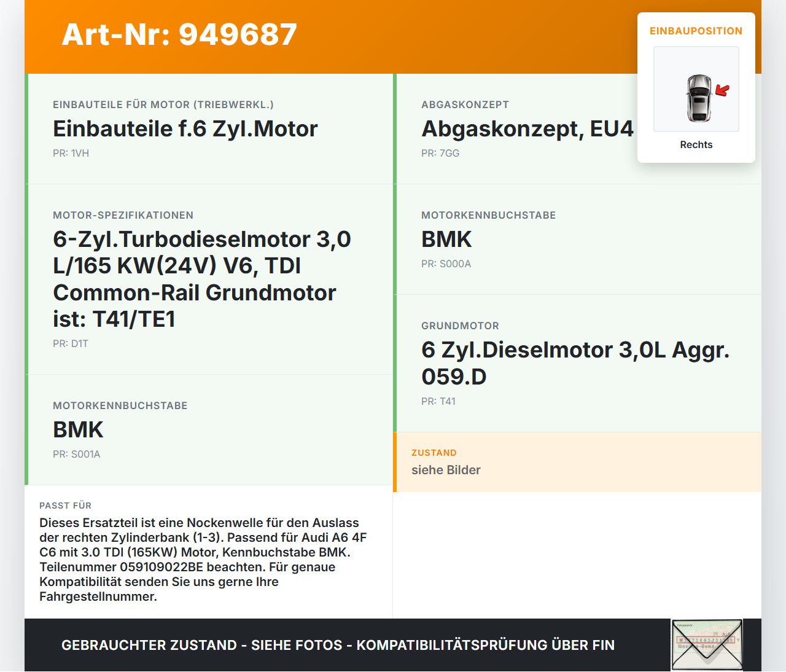The height and width of the screenshot is (672, 786).
Task: Click the "PR: 7GG" code
Action: tap(440, 153)
